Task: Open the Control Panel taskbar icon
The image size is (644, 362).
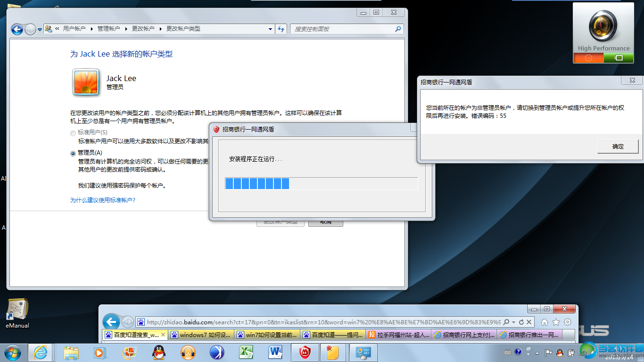Action: 363,353
